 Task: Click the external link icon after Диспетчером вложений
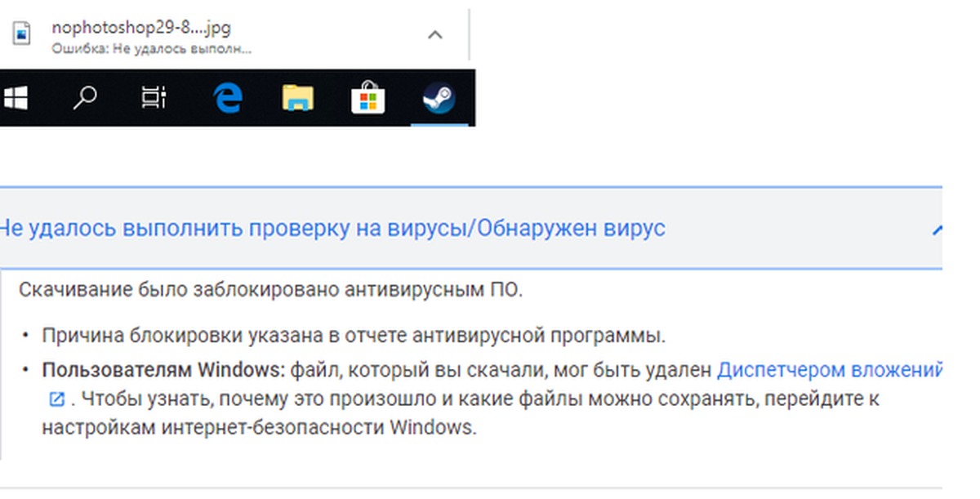(x=56, y=398)
